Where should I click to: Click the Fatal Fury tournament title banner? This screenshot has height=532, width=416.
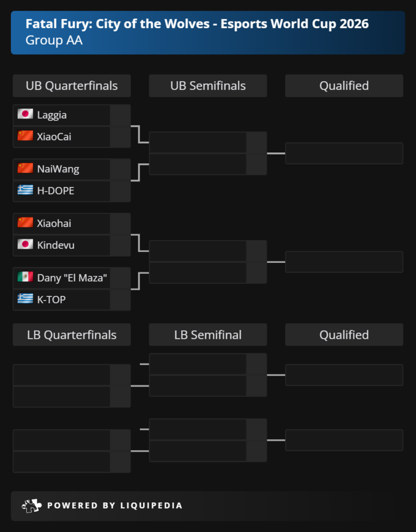(208, 32)
